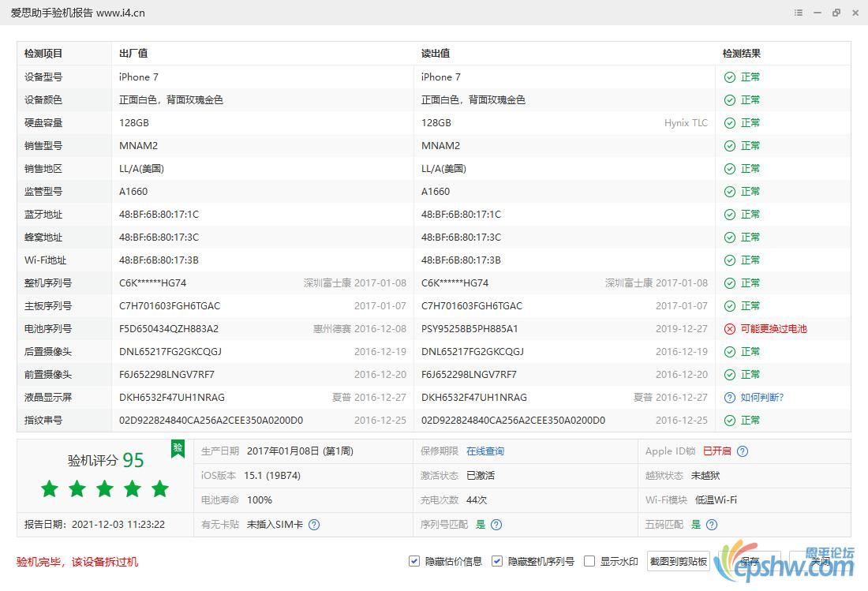The image size is (868, 591).
Task: Select front camera serial F6J652298LNGV7RF7 in 读出值 column
Action: click(x=469, y=375)
